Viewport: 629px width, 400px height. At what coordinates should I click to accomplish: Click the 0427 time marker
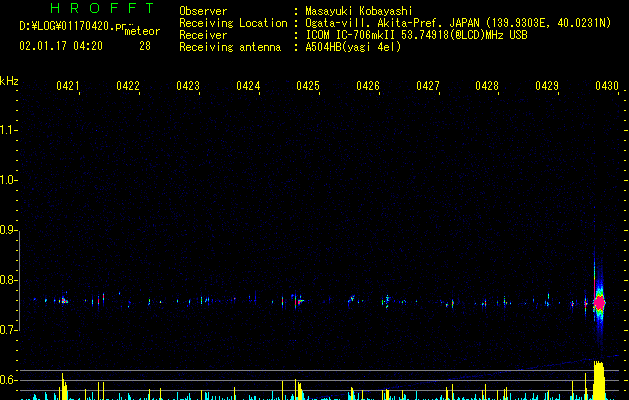click(x=428, y=85)
